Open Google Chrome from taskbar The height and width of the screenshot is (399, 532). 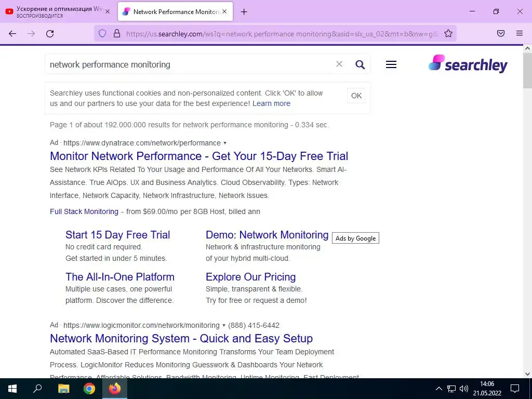pyautogui.click(x=89, y=389)
